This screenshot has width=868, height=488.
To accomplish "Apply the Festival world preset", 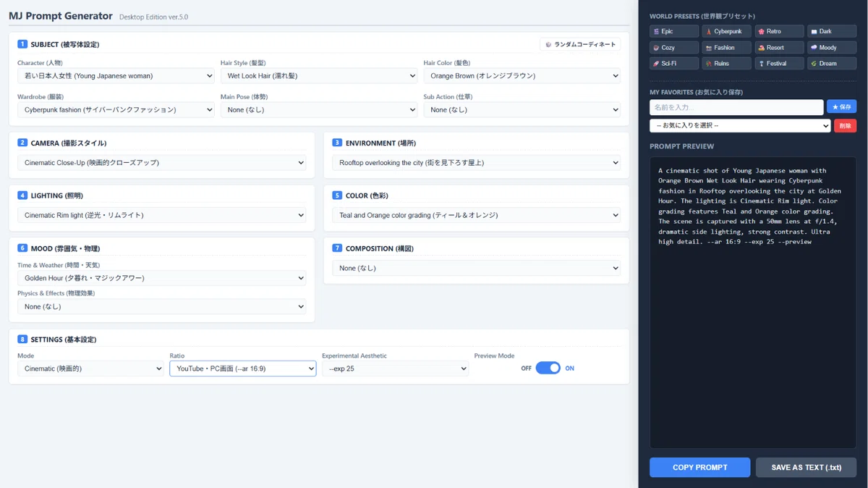I will [x=779, y=63].
